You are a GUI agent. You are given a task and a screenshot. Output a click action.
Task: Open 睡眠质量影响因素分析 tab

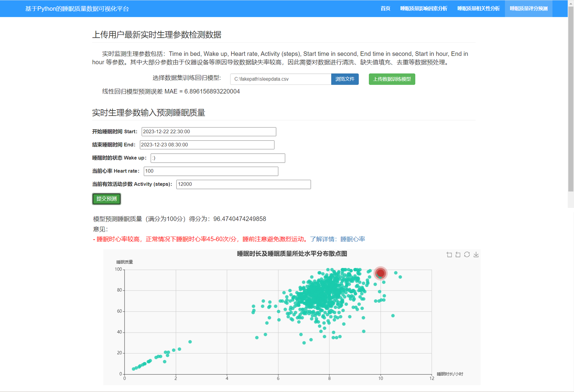424,9
